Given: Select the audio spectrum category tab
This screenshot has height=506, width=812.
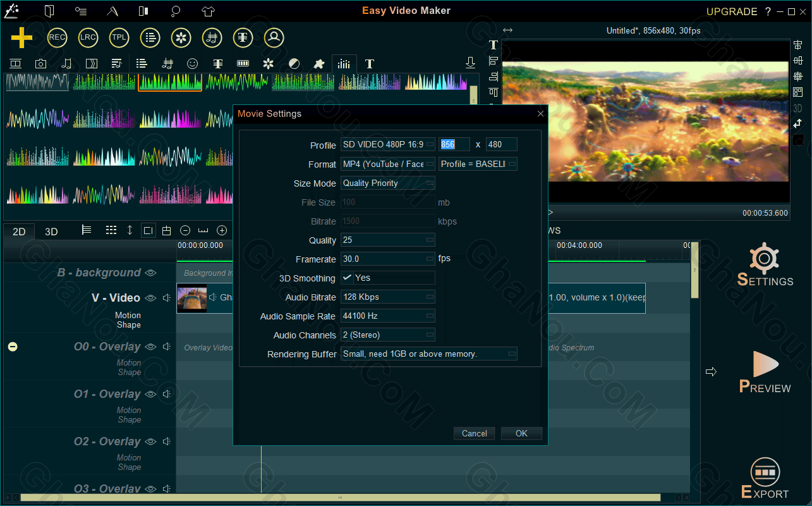Looking at the screenshot, I should [344, 64].
